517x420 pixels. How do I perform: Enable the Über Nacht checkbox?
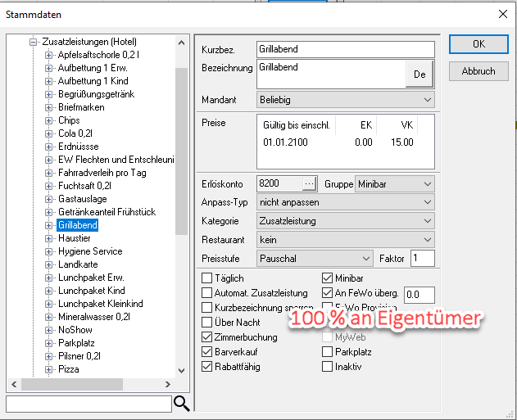[x=206, y=323]
